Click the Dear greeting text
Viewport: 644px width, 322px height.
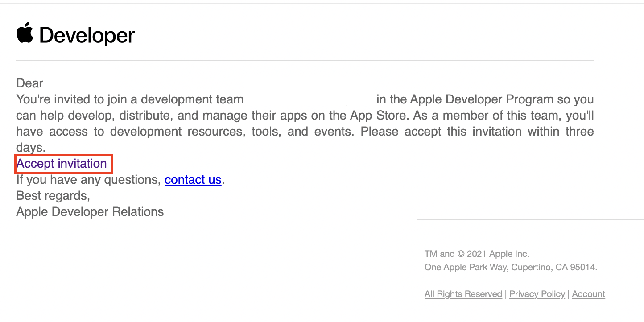pos(29,83)
